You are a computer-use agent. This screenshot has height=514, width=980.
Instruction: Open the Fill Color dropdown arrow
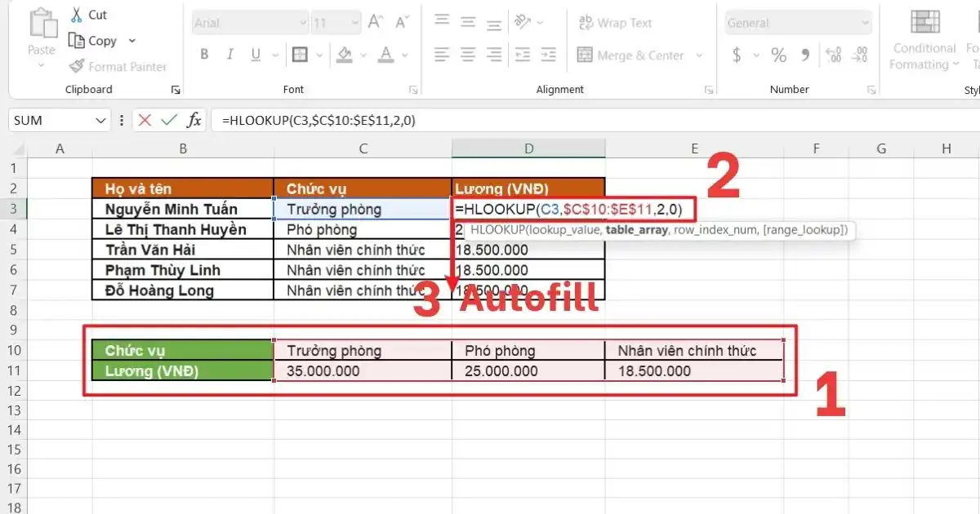coord(363,55)
